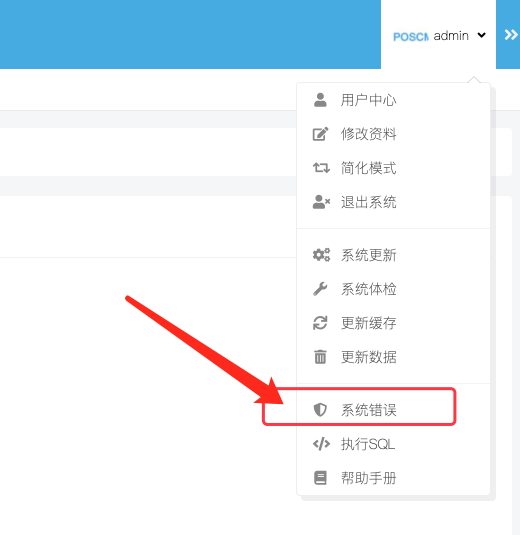This screenshot has width=520, height=535.
Task: Click the wrench icon beside 系统体检
Action: (320, 289)
